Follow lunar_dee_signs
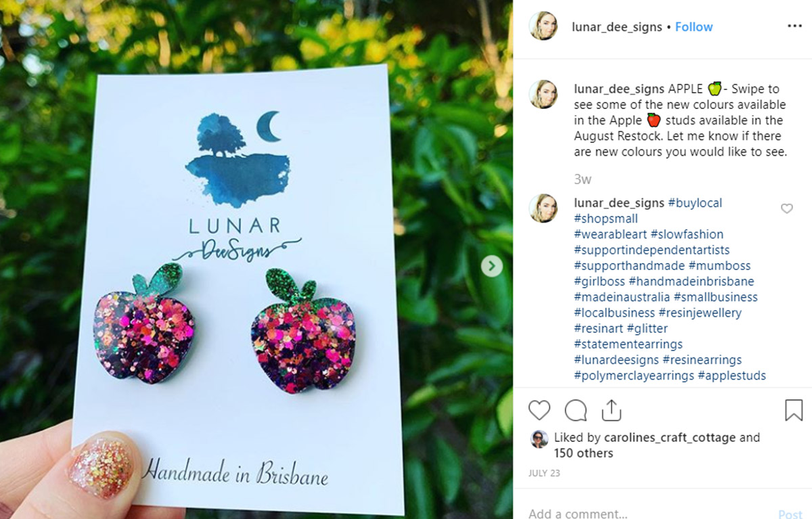This screenshot has width=812, height=519. (x=694, y=26)
